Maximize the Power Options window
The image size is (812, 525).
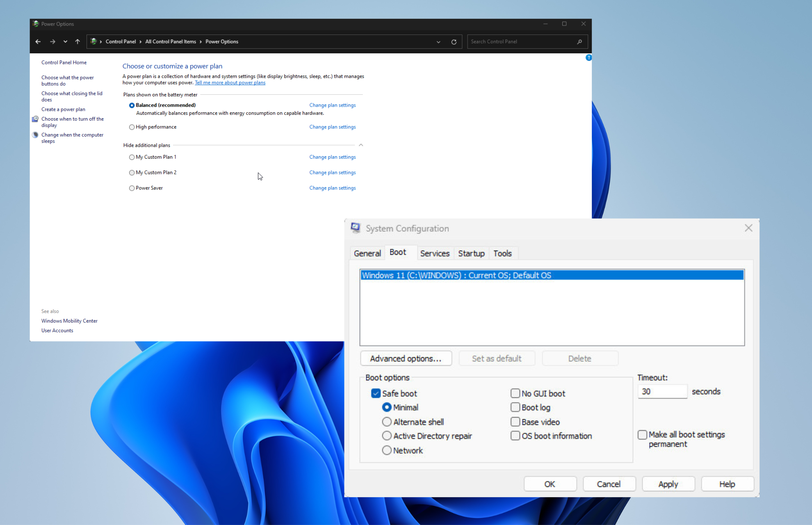[564, 24]
